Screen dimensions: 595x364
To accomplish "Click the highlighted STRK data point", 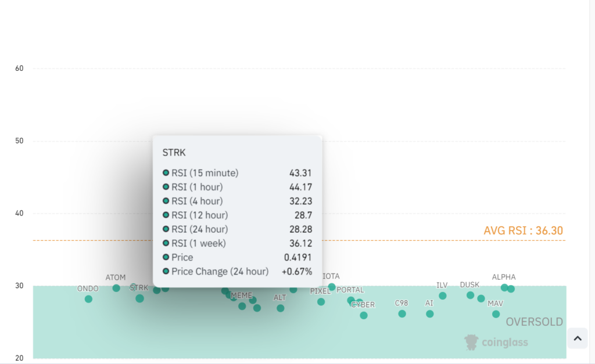I will [139, 298].
